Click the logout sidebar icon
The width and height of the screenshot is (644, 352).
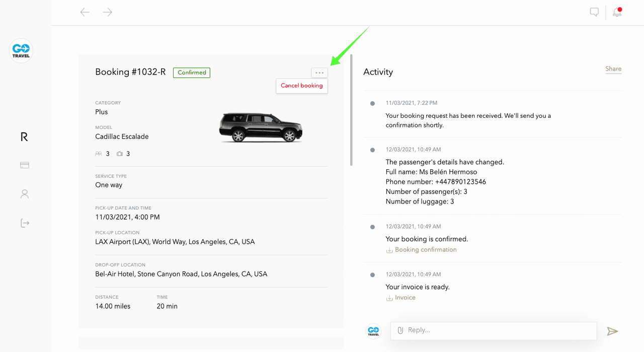[25, 223]
